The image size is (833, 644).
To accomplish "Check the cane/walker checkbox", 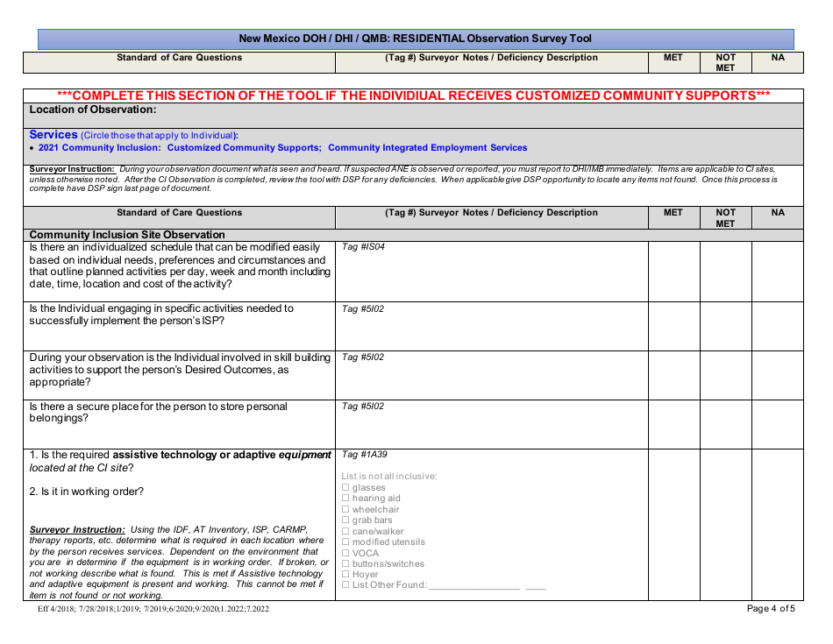I will click(345, 530).
